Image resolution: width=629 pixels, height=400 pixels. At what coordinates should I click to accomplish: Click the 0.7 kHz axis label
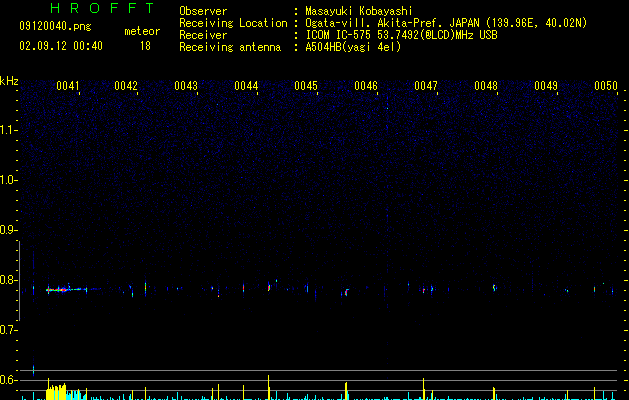click(x=8, y=330)
